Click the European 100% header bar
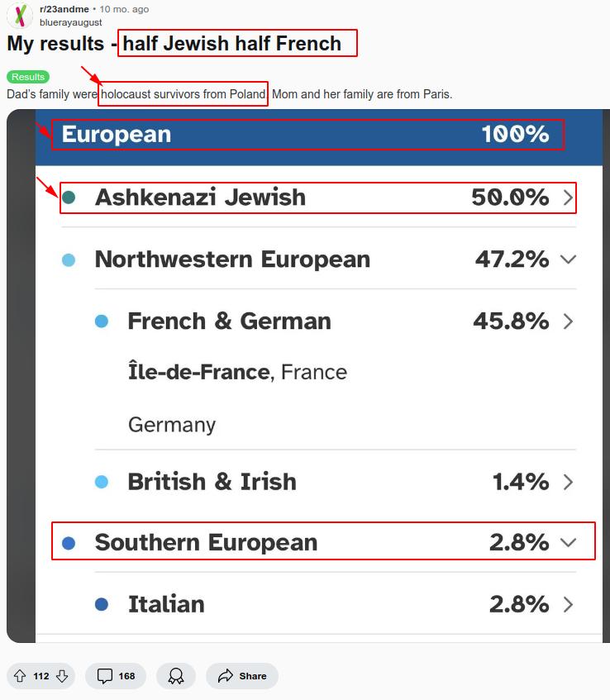 tap(306, 134)
